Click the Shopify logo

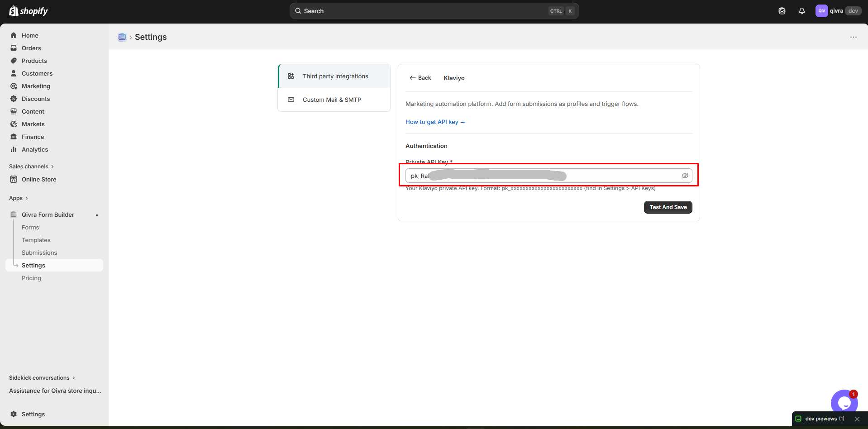[29, 11]
